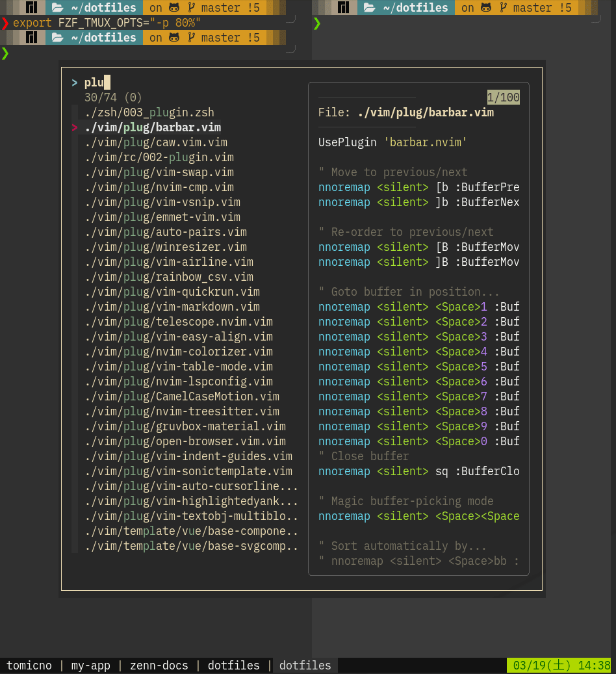Click the GitHub cat icon in right pane prompt
Viewport: 616px width, 674px height.
pyautogui.click(x=486, y=7)
